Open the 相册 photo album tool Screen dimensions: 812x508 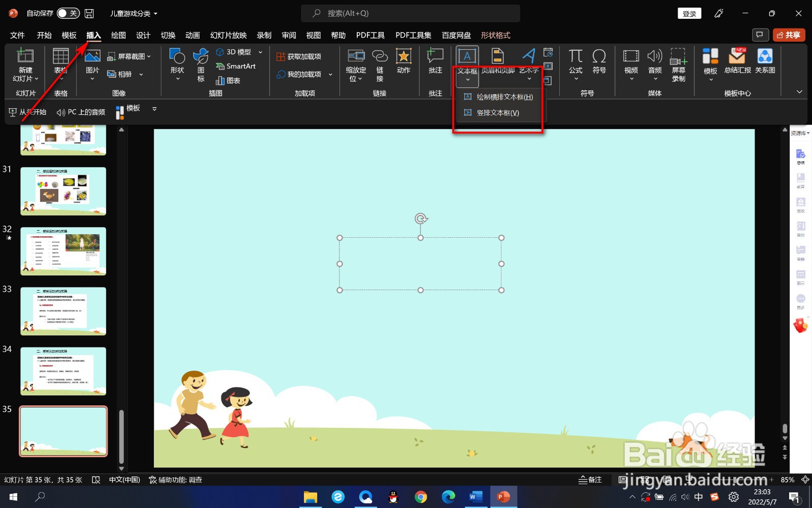click(x=125, y=74)
